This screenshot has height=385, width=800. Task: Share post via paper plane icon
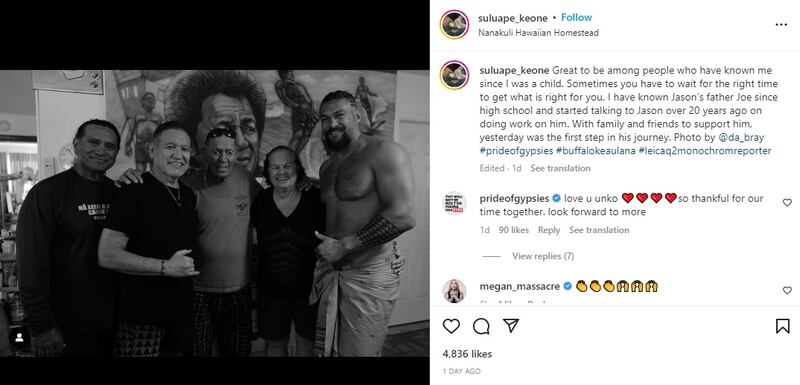(511, 326)
